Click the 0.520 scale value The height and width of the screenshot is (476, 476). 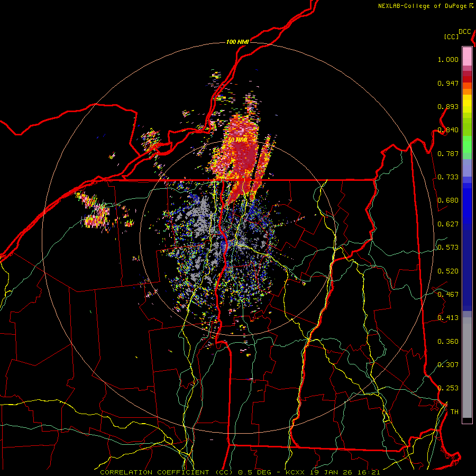pos(448,271)
